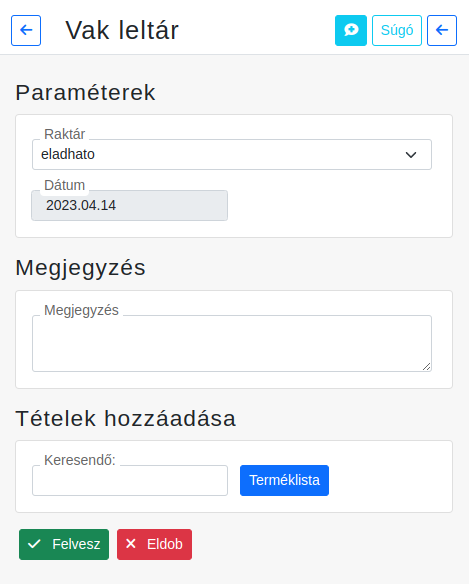This screenshot has height=584, width=469.
Task: Click the back arrow right of Súgó
Action: [442, 30]
